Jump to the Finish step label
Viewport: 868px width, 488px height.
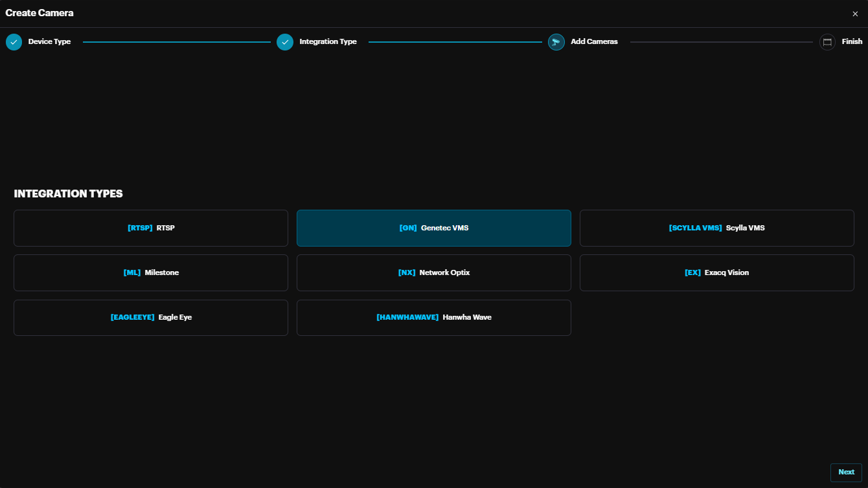pyautogui.click(x=852, y=41)
